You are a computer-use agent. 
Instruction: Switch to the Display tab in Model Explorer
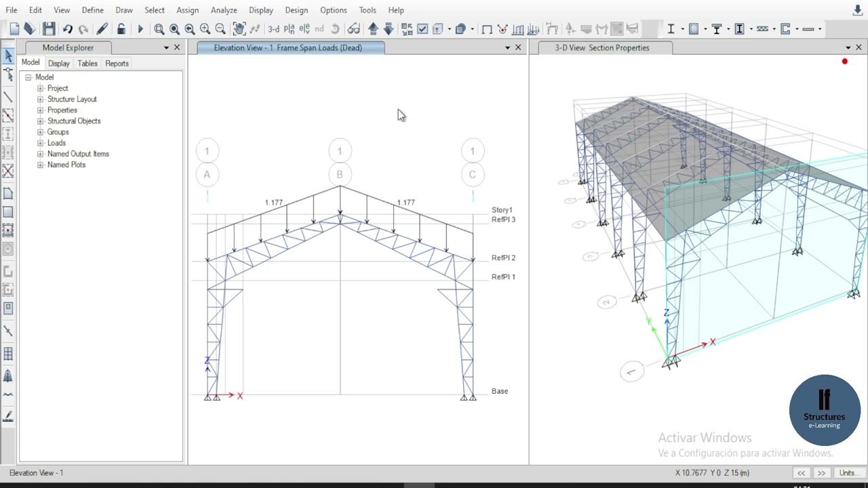[58, 63]
